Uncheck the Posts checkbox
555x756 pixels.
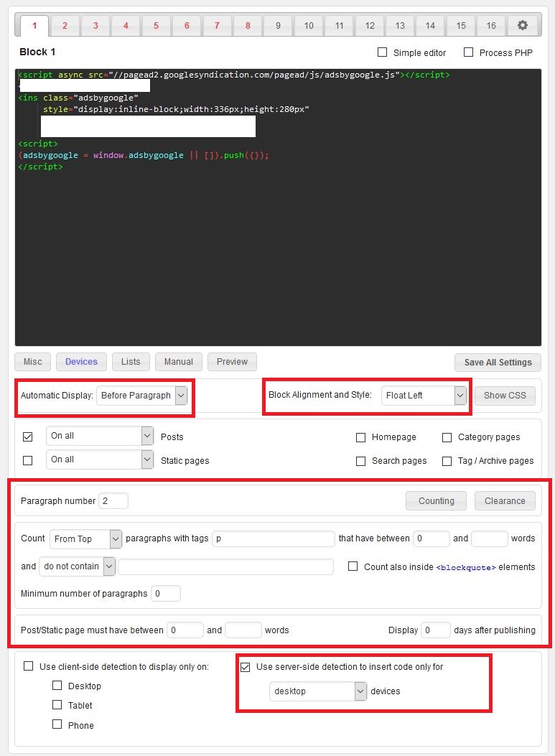[x=28, y=437]
